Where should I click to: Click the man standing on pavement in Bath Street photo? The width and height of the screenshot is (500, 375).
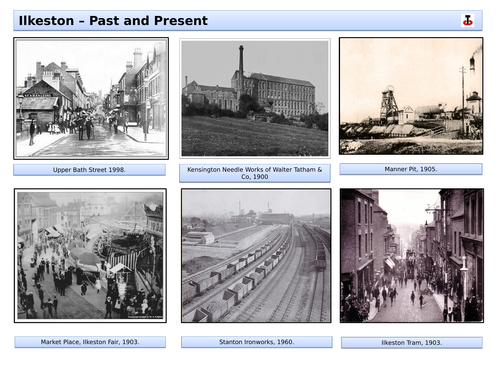(32, 132)
